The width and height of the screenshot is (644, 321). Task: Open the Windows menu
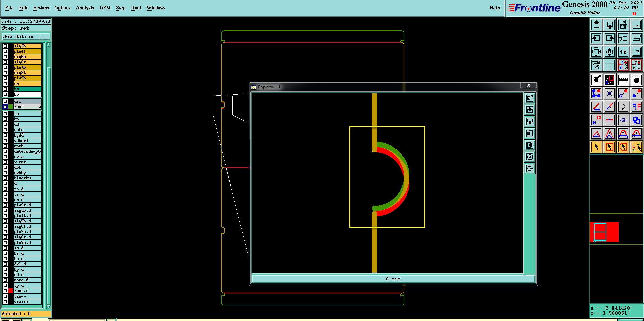pyautogui.click(x=156, y=8)
